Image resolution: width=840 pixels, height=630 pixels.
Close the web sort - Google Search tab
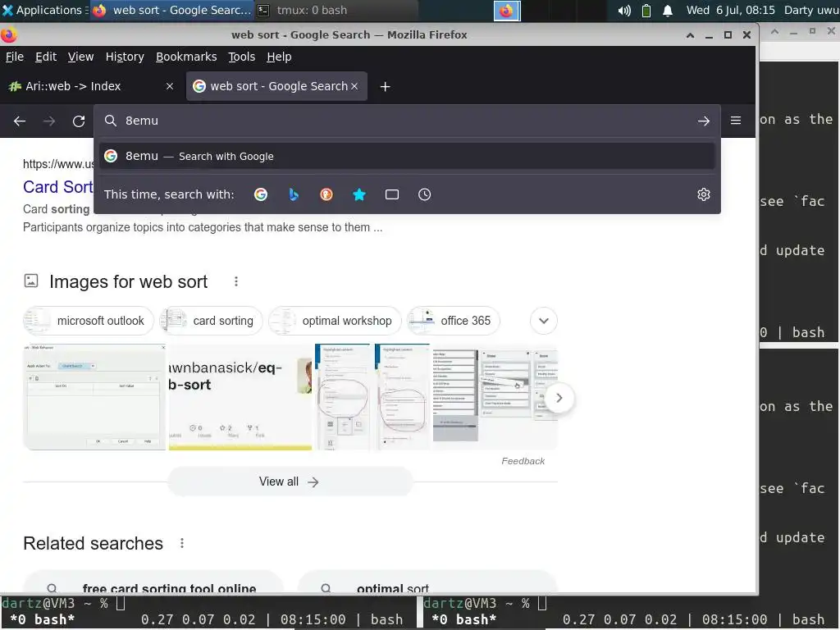(x=354, y=86)
